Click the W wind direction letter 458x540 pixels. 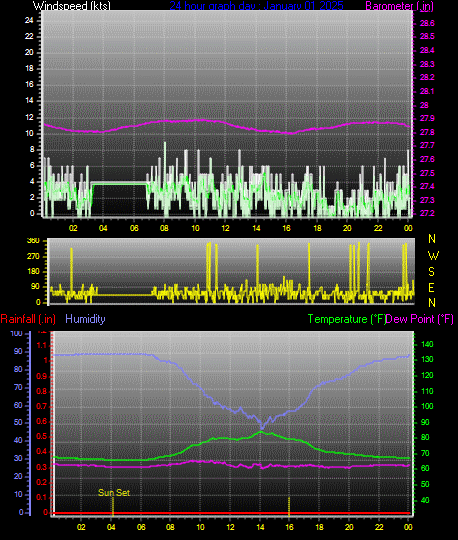(433, 256)
